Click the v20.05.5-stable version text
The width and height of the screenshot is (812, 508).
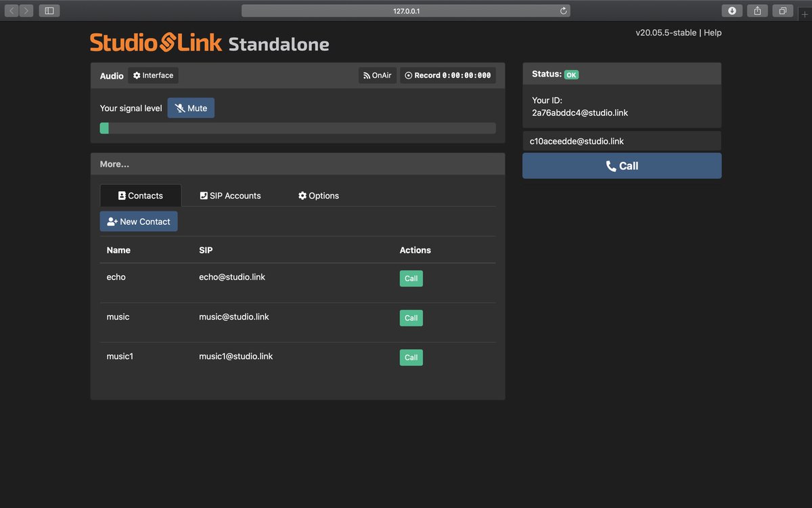pyautogui.click(x=666, y=33)
